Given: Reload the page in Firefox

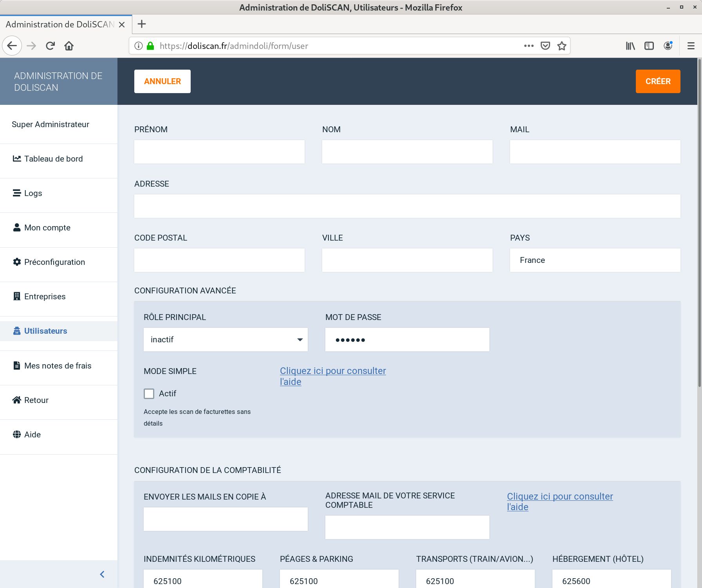Looking at the screenshot, I should pyautogui.click(x=50, y=46).
